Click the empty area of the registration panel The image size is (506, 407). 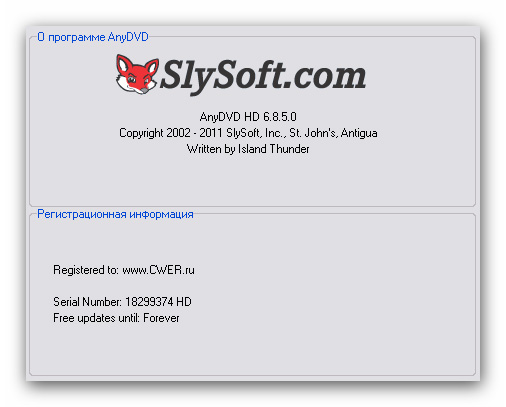[x=317, y=293]
